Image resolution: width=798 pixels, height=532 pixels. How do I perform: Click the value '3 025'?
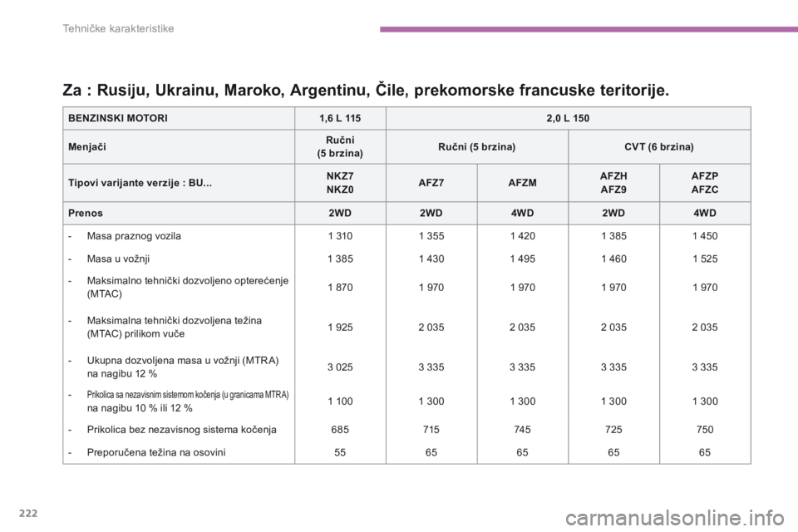point(340,367)
